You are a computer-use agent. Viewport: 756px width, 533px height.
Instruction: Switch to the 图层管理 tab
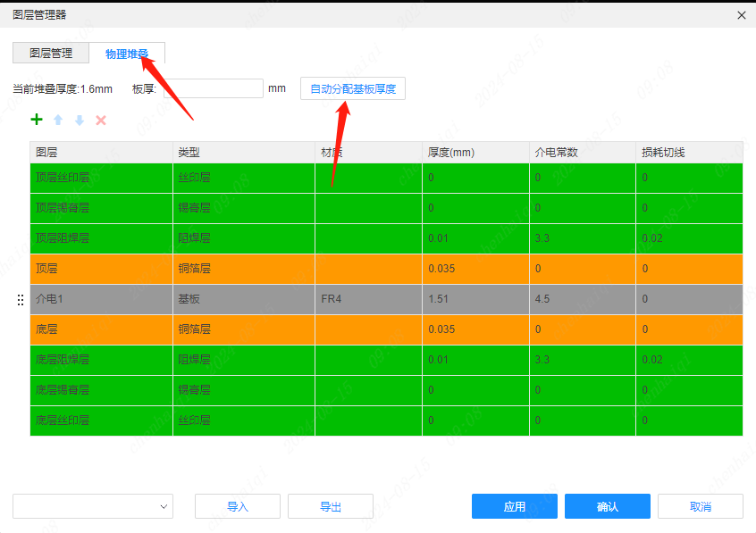pyautogui.click(x=51, y=54)
